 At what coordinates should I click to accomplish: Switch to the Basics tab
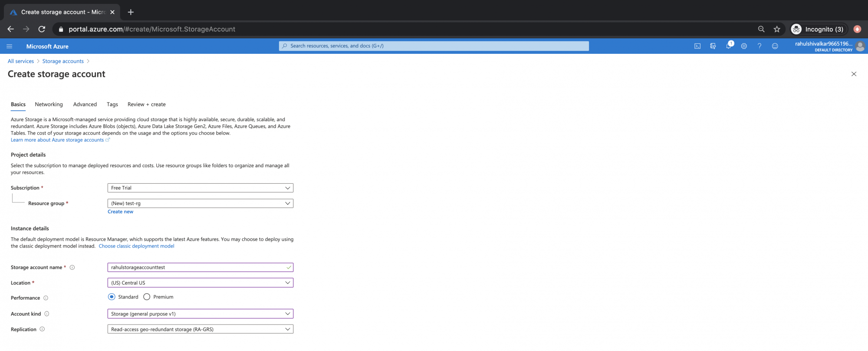coord(18,104)
